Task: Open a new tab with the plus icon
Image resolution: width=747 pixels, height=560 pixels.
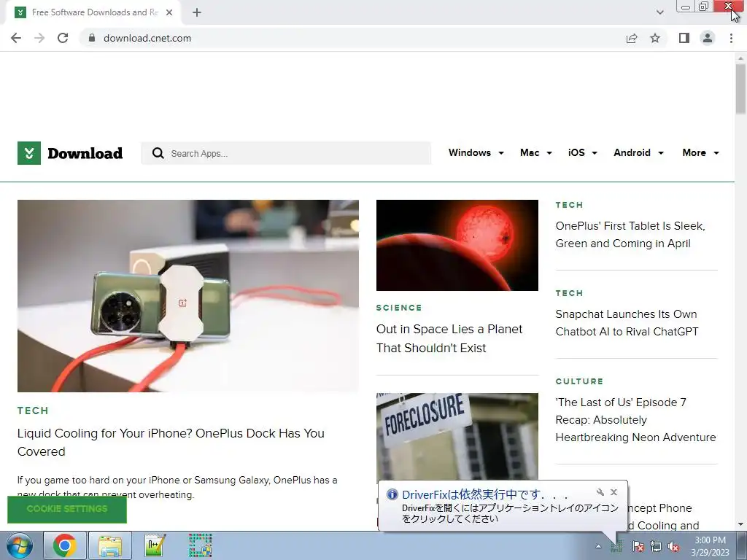Action: tap(197, 12)
